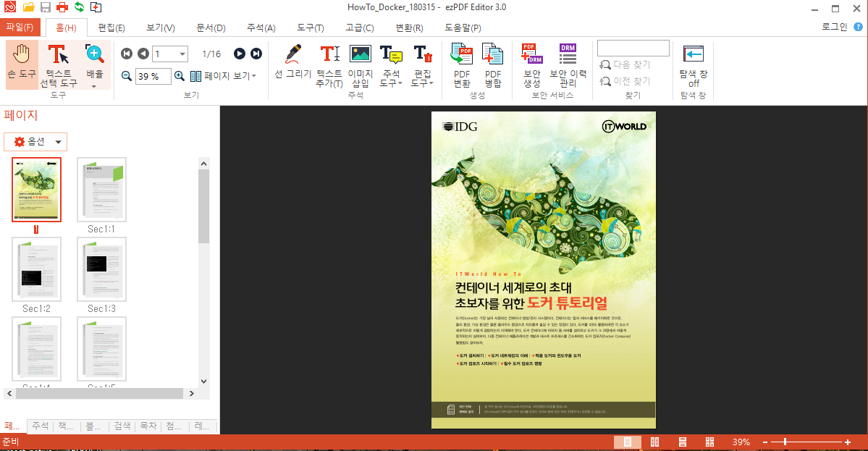Go to the next page
This screenshot has width=868, height=451.
pos(239,54)
